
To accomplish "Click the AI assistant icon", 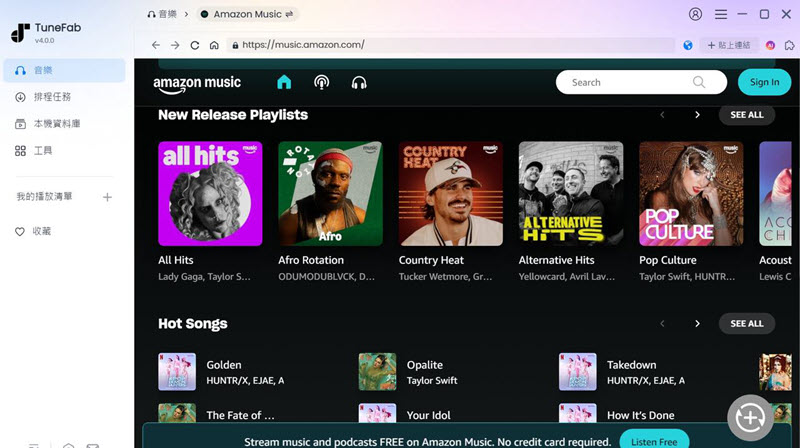I will tap(771, 45).
